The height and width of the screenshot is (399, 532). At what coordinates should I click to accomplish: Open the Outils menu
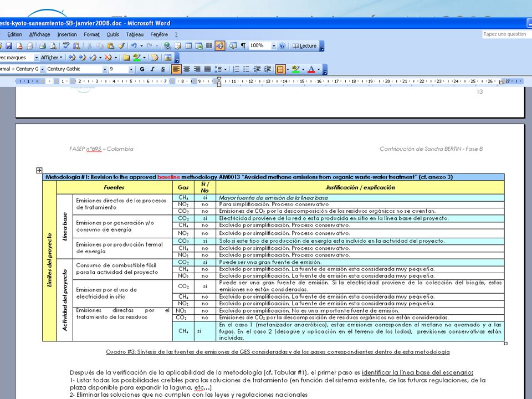(112, 34)
